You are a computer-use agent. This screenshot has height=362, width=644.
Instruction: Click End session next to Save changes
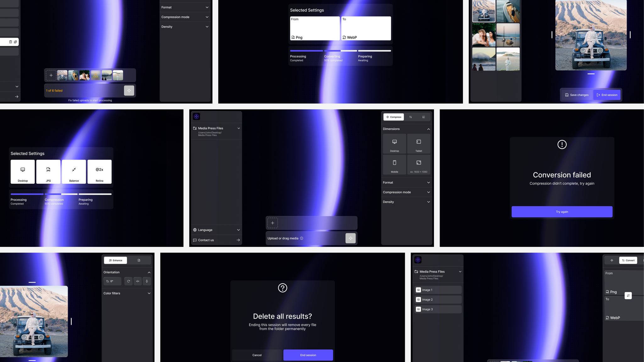(x=607, y=95)
